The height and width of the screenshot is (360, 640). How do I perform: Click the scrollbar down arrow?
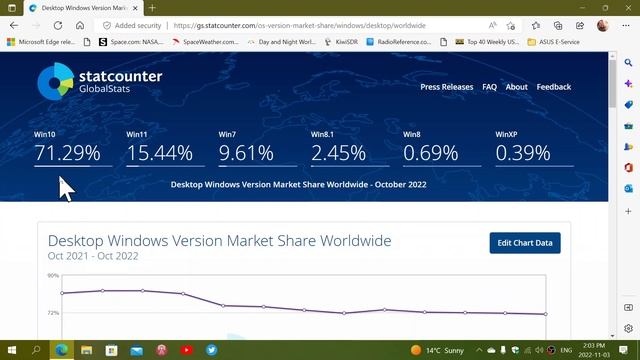tap(612, 336)
